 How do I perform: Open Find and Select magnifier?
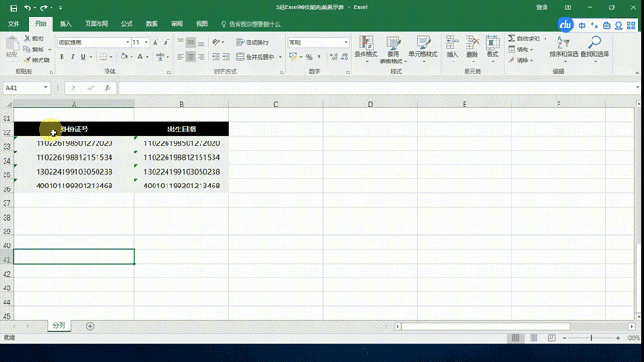pyautogui.click(x=594, y=49)
